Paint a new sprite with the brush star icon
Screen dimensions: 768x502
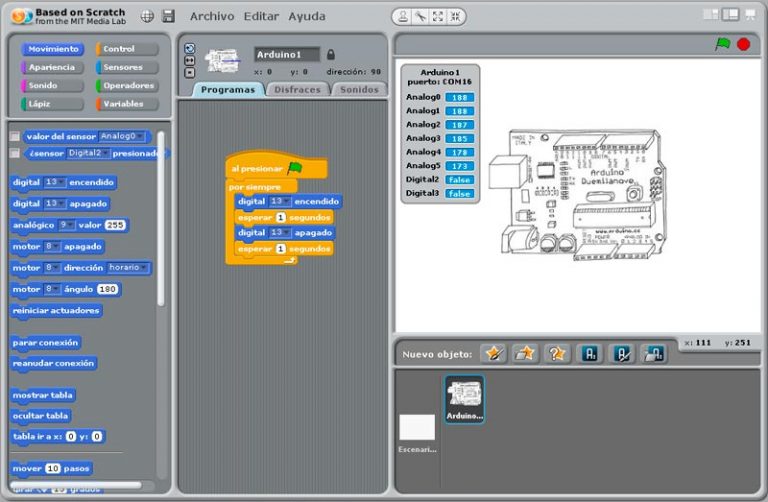tap(494, 353)
